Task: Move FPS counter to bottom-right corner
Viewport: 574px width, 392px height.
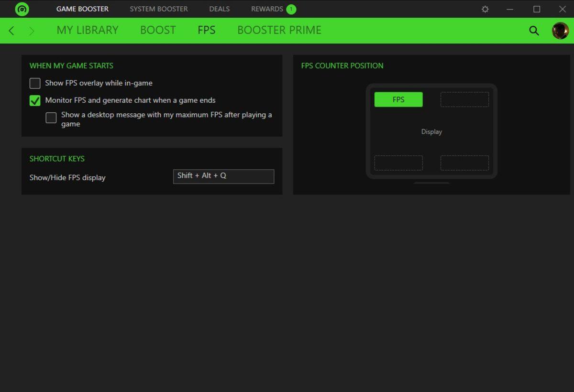Action: pos(464,163)
